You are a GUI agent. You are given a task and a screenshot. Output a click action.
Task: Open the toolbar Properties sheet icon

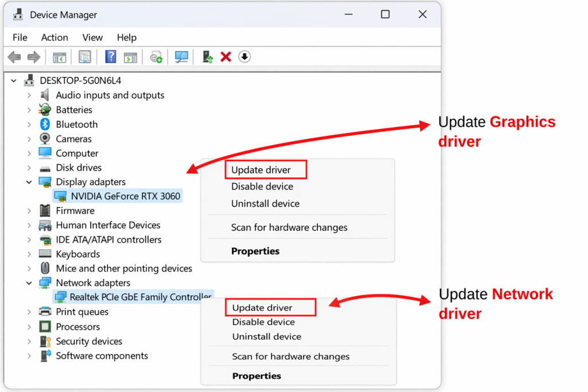(x=85, y=57)
